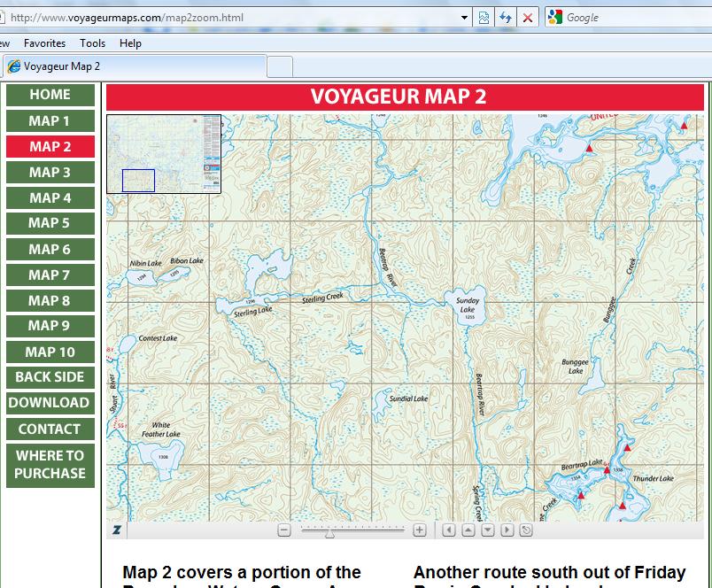
Task: Click the Contest Lake label
Action: click(158, 338)
